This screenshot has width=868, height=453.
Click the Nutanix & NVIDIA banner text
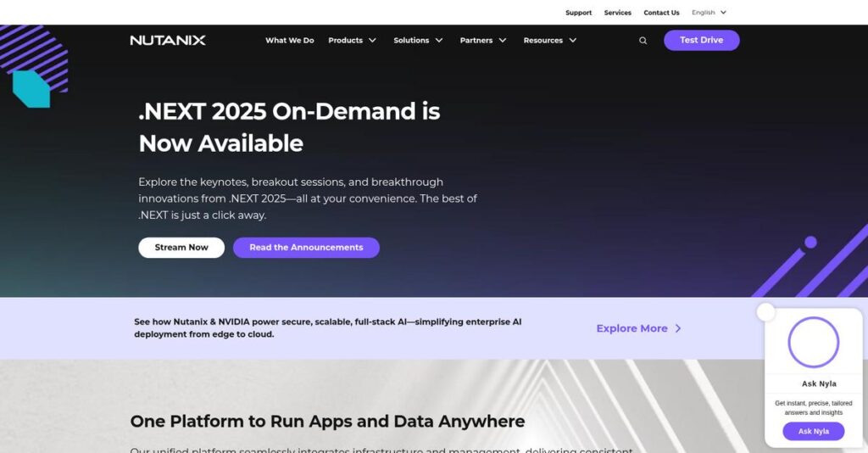(x=328, y=327)
